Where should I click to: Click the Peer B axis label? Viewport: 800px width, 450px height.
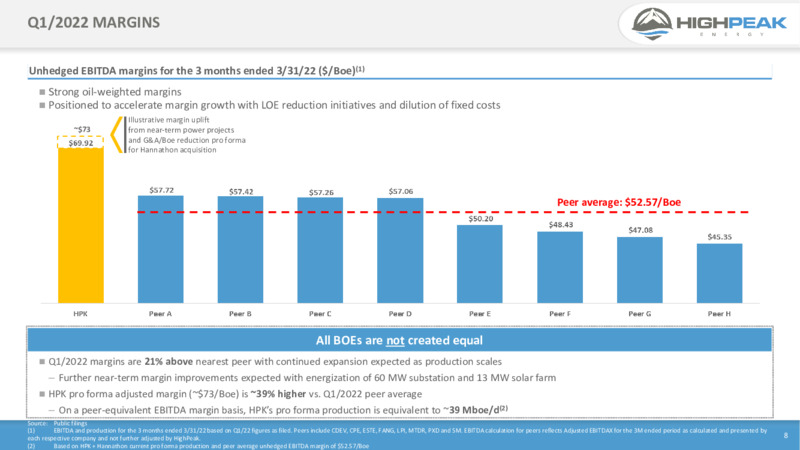[240, 314]
